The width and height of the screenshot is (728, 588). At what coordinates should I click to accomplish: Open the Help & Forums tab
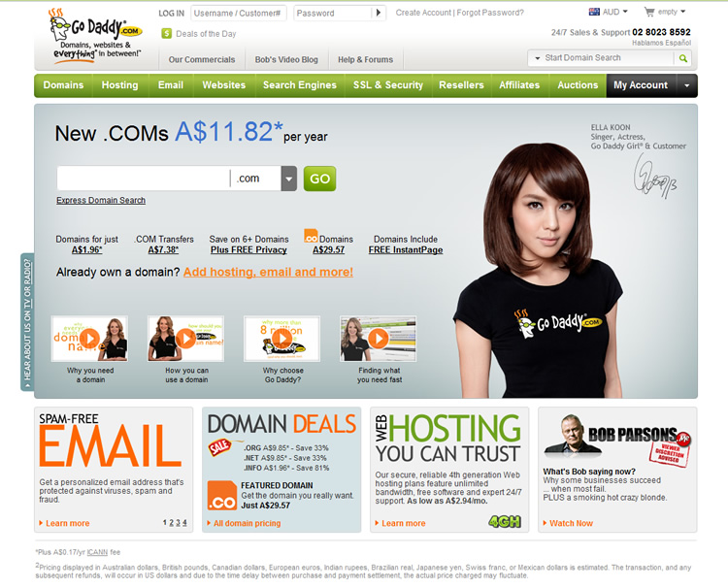365,59
